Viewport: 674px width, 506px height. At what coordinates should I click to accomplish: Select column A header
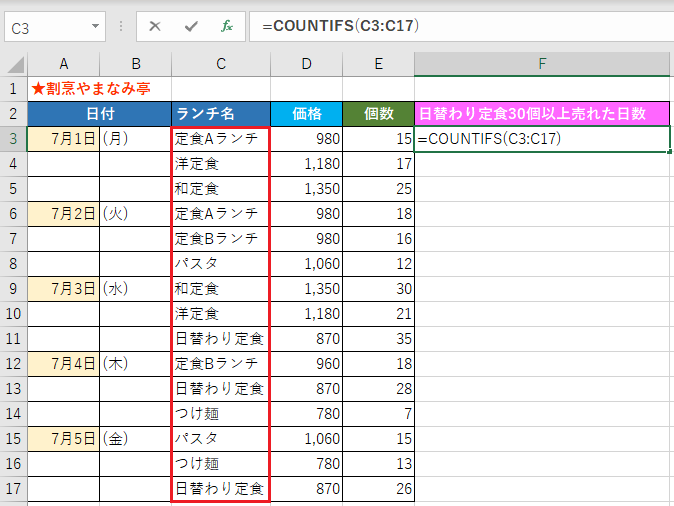(x=64, y=64)
